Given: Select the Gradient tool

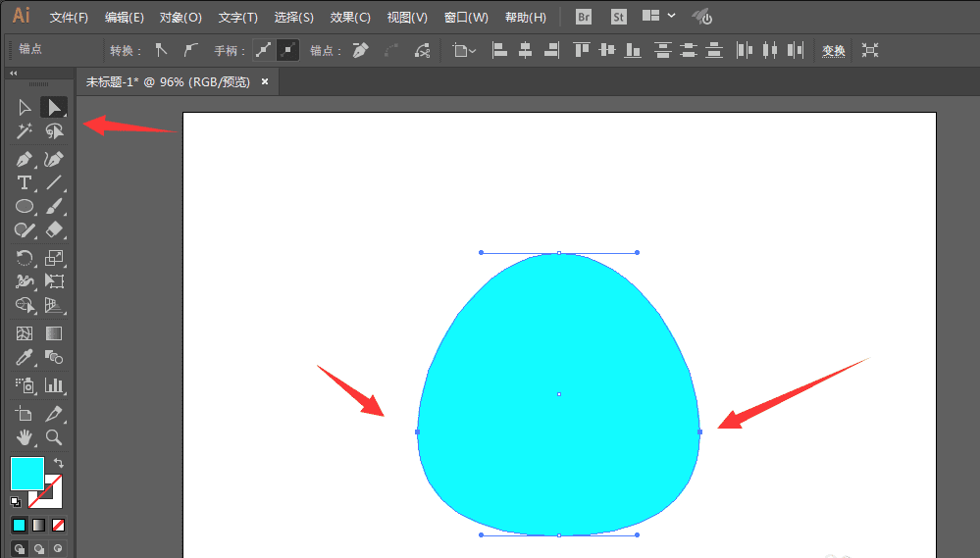Looking at the screenshot, I should tap(54, 333).
